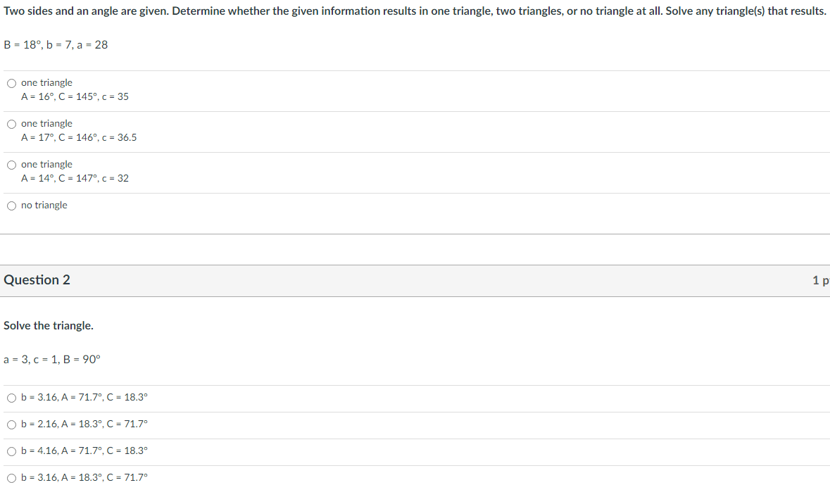Choose b = 3.16, A = 71.7°, C = 18.3°
The width and height of the screenshot is (830, 504).
(x=12, y=398)
